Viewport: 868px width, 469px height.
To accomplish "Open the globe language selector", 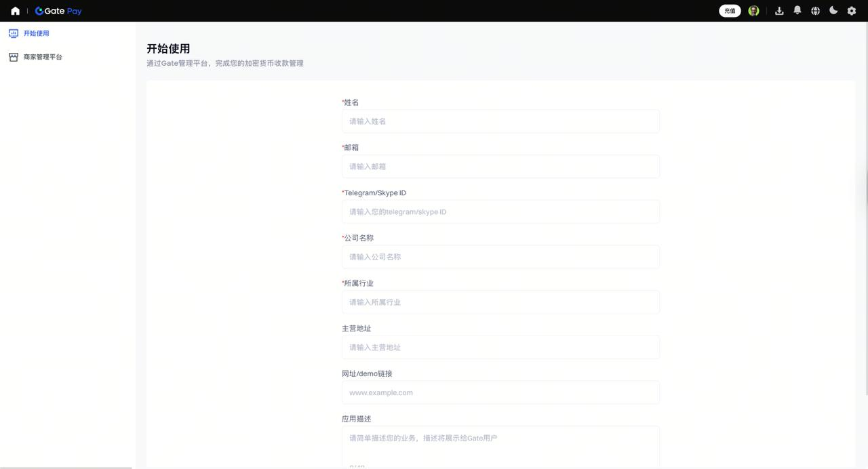I will (x=815, y=11).
